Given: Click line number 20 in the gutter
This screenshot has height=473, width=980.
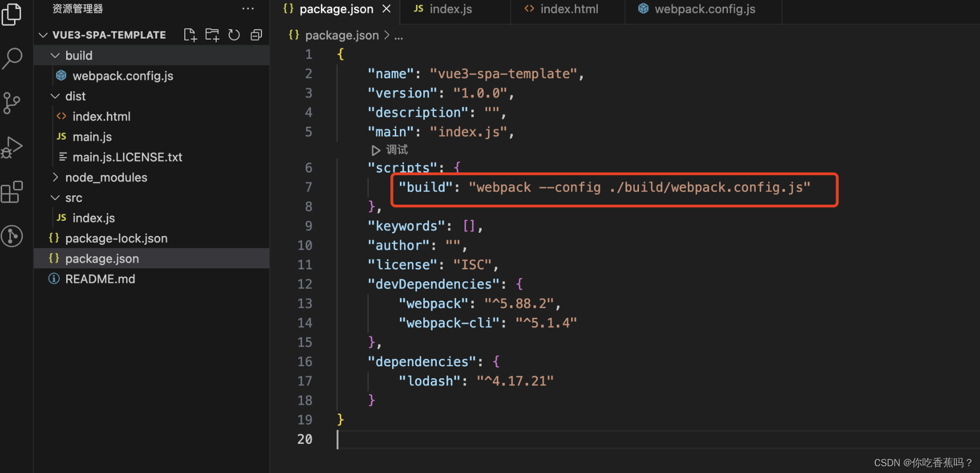Looking at the screenshot, I should pyautogui.click(x=305, y=439).
